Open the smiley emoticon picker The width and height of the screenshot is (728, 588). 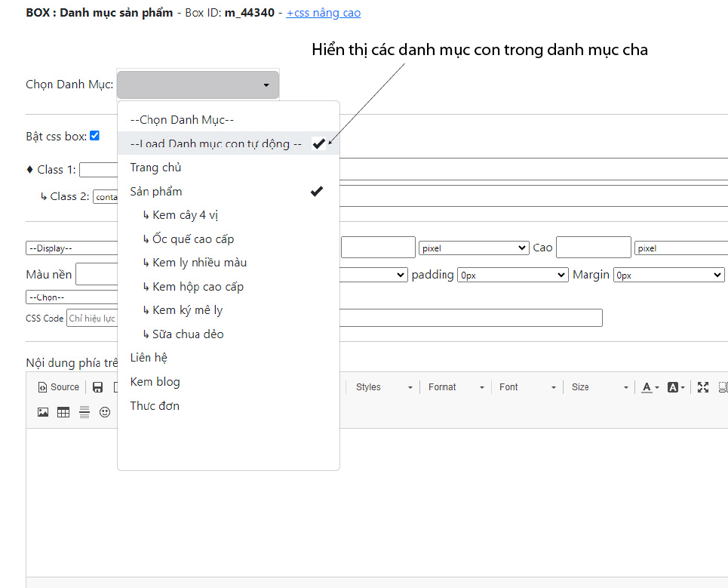click(x=105, y=412)
